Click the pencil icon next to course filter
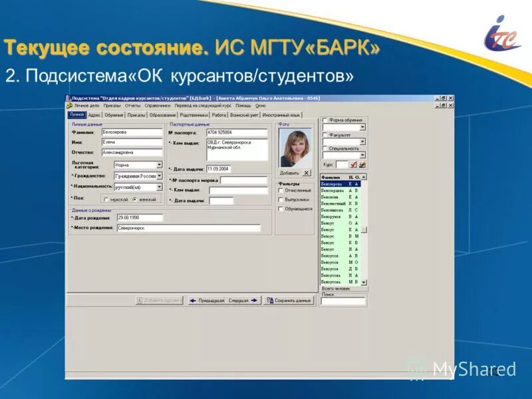Image resolution: width=532 pixels, height=399 pixels. coord(363,164)
